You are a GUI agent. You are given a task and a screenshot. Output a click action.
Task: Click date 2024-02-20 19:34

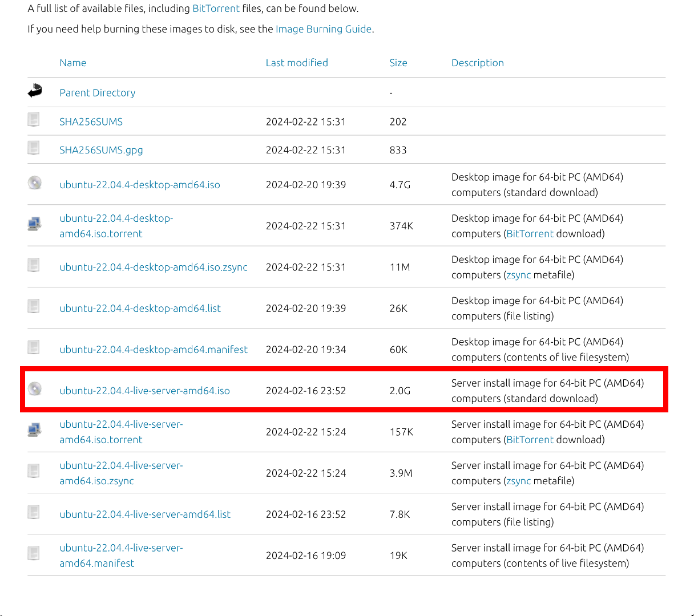pyautogui.click(x=306, y=349)
